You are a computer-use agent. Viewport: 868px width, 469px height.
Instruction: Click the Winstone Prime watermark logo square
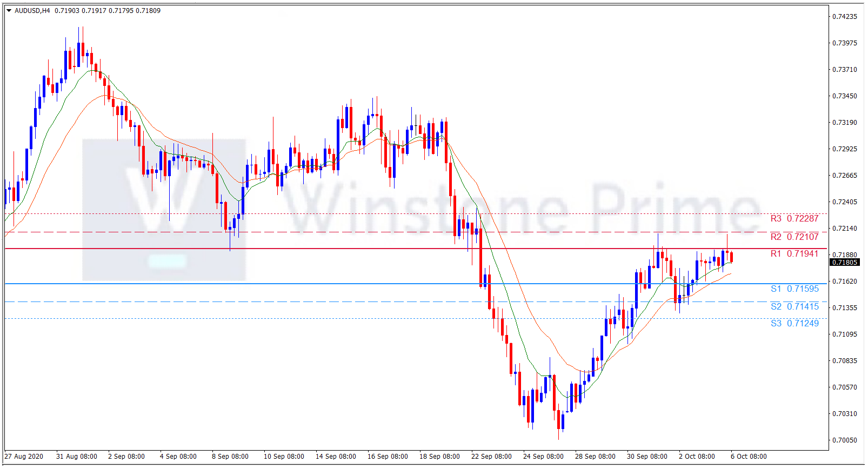164,210
